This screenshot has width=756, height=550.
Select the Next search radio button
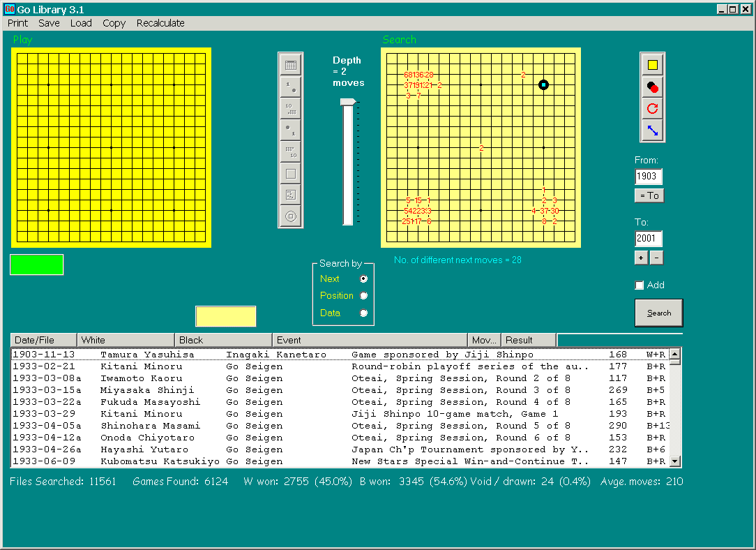coord(363,279)
